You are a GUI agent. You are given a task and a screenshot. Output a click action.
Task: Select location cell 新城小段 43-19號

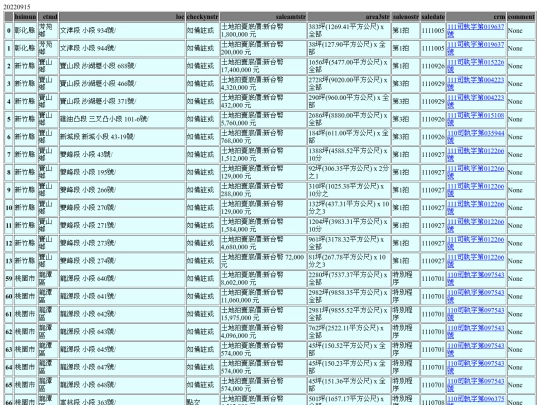[x=122, y=137]
